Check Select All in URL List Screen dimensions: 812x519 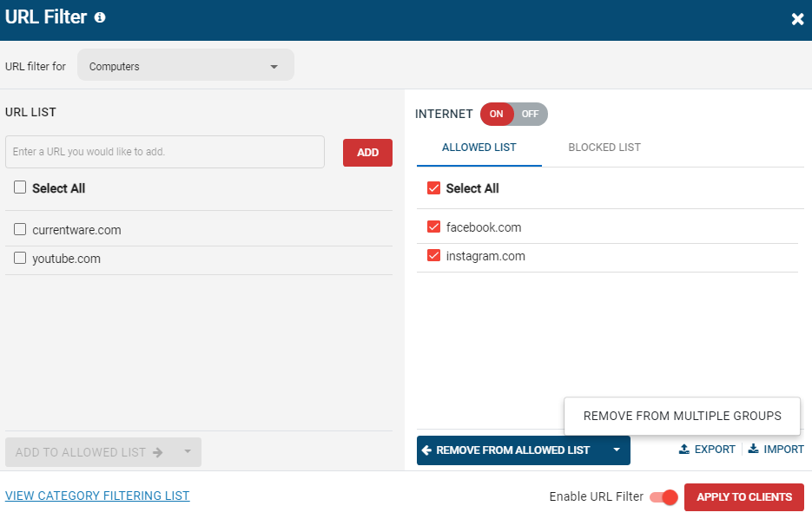pyautogui.click(x=20, y=187)
